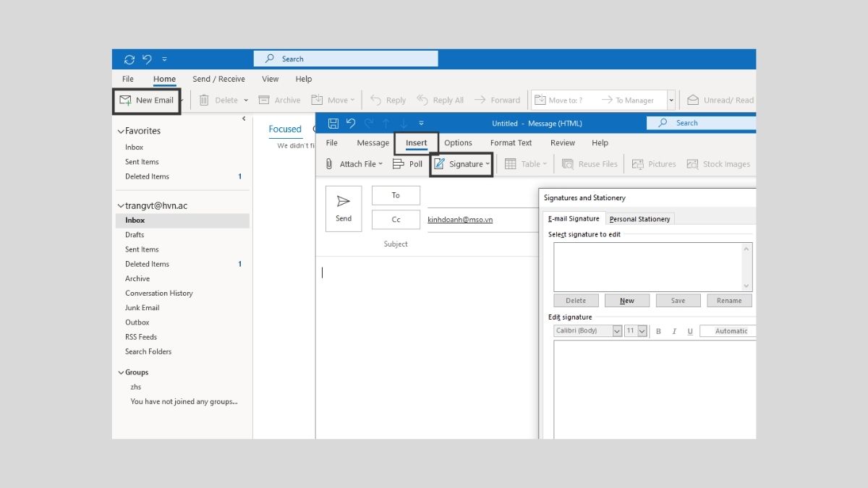Viewport: 868px width, 488px height.
Task: Collapse the Favorites section
Action: (121, 131)
